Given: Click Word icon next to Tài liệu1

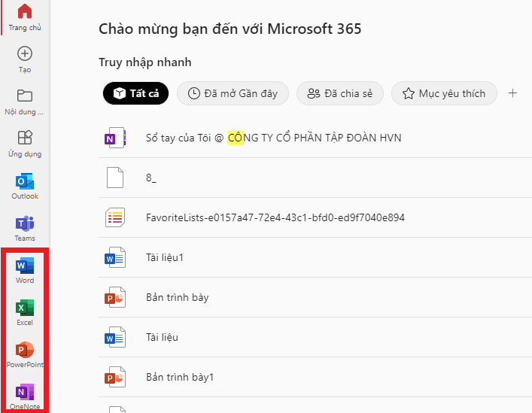Looking at the screenshot, I should click(115, 257).
